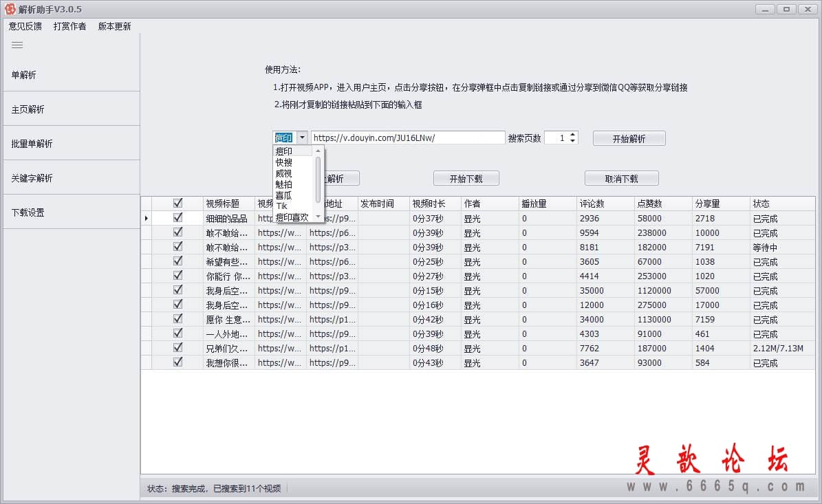The width and height of the screenshot is (822, 504).
Task: Click the 视频标题 column header
Action: (228, 204)
